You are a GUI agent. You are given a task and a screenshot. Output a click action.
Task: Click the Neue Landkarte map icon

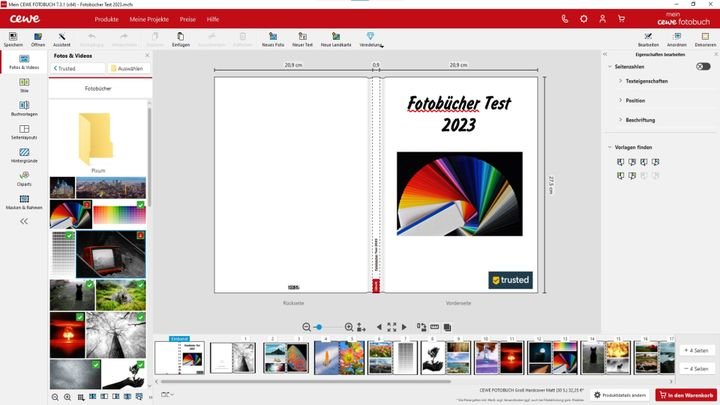coord(334,36)
